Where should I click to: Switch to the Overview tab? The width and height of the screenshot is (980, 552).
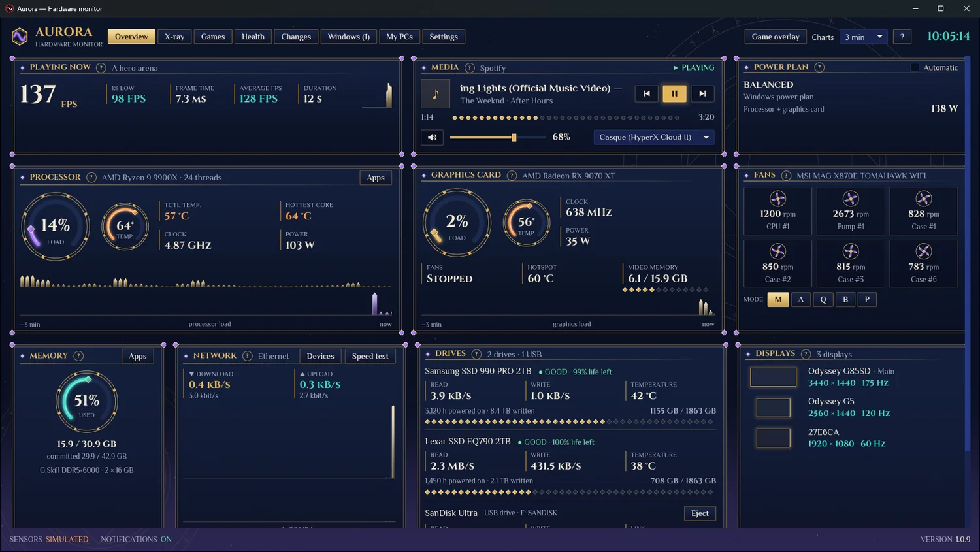(131, 37)
